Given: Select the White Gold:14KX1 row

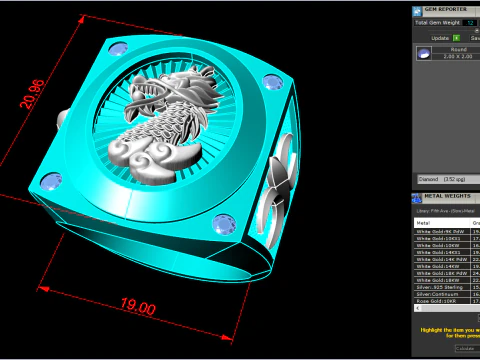Looking at the screenshot, I should coord(447,252).
